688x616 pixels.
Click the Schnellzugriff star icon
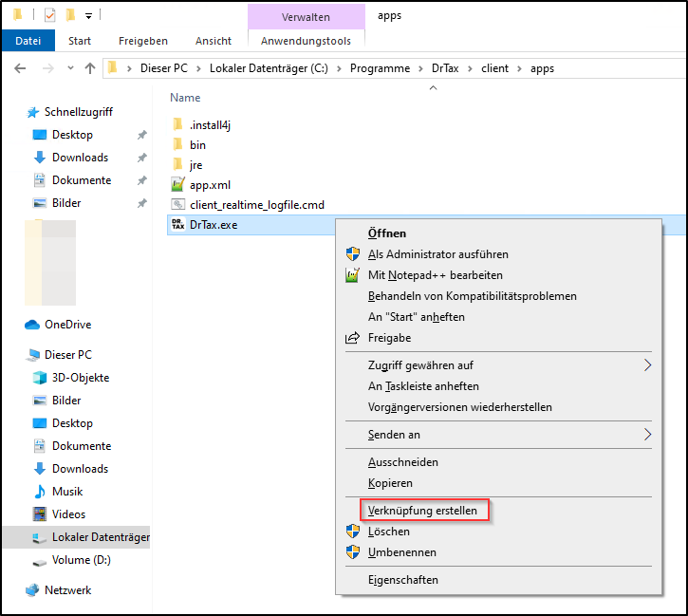pos(33,112)
